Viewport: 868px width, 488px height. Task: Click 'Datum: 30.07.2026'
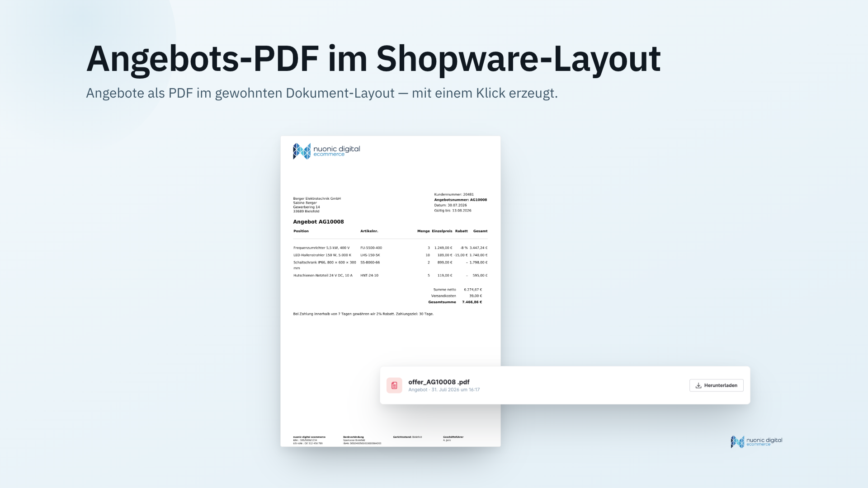(451, 205)
